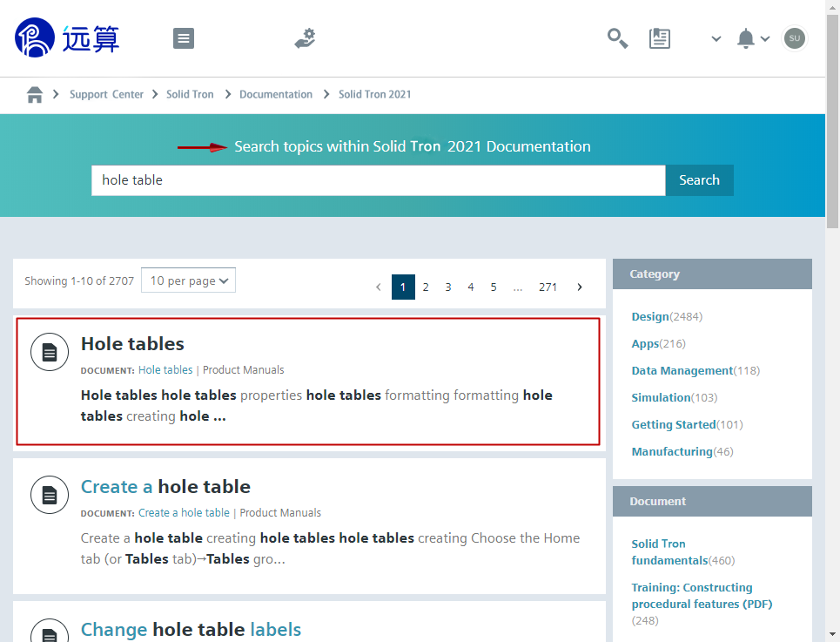Click the next page arrow in pagination
The image size is (840, 642).
pos(580,287)
